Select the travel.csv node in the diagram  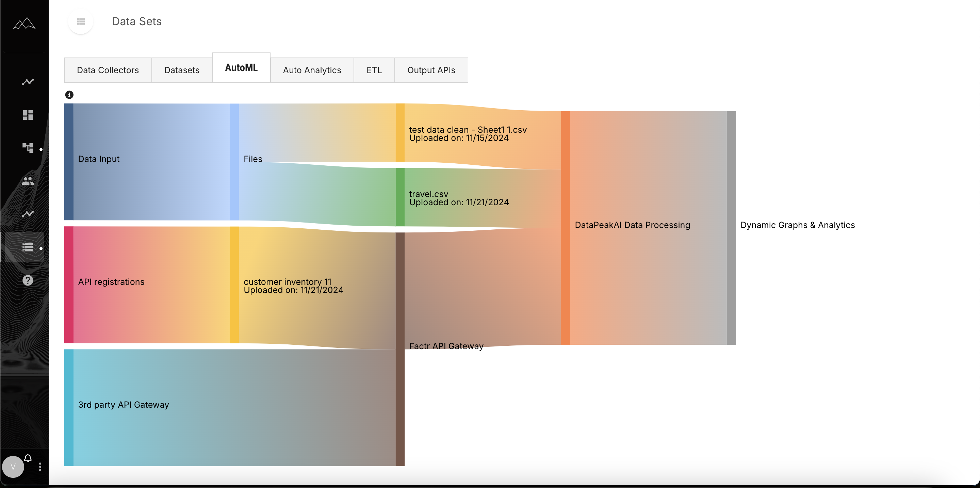(400, 198)
